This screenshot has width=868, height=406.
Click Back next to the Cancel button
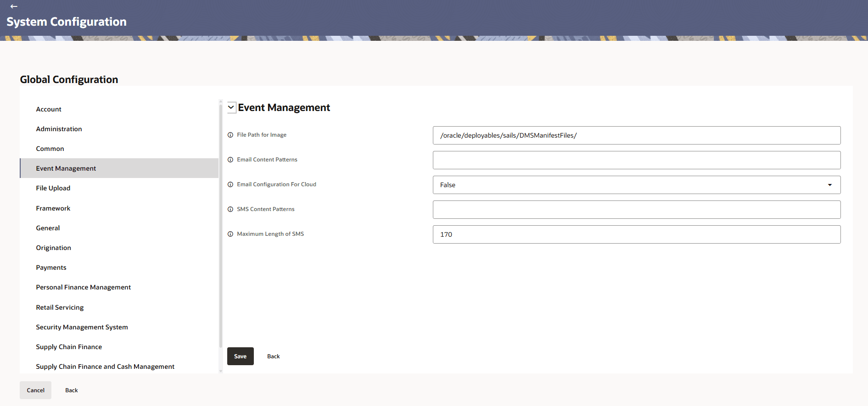72,390
